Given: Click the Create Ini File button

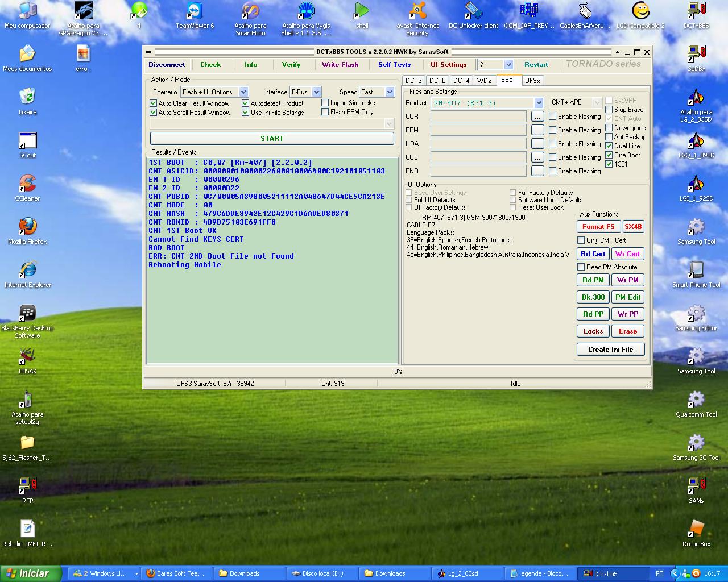Looking at the screenshot, I should (610, 350).
